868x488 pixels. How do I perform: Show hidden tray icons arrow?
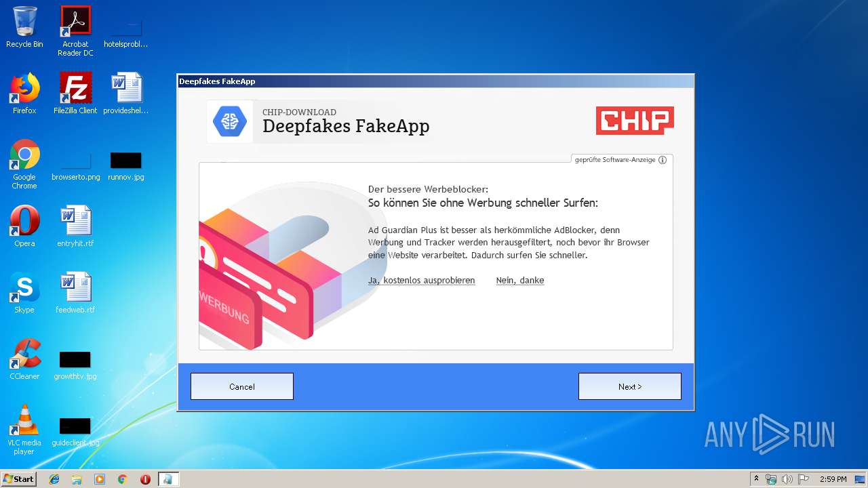click(757, 479)
